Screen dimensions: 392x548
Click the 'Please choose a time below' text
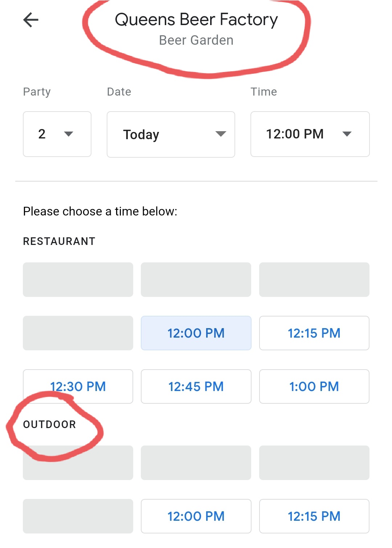[x=100, y=211]
